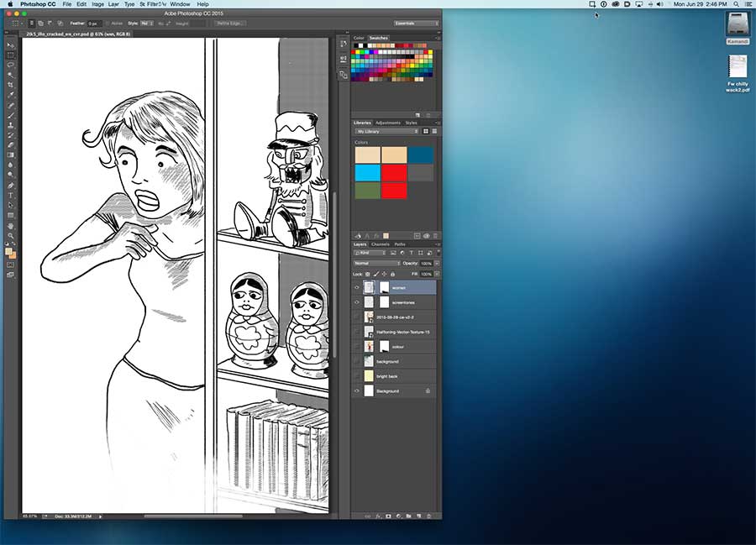756x545 pixels.
Task: Select the Move tool
Action: click(x=11, y=43)
